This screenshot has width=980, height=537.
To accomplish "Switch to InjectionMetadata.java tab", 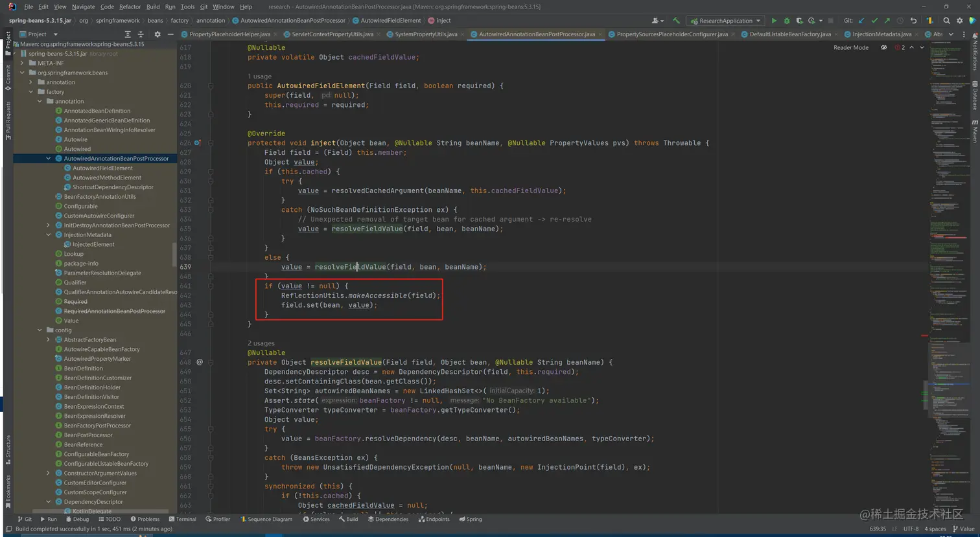I will (881, 34).
